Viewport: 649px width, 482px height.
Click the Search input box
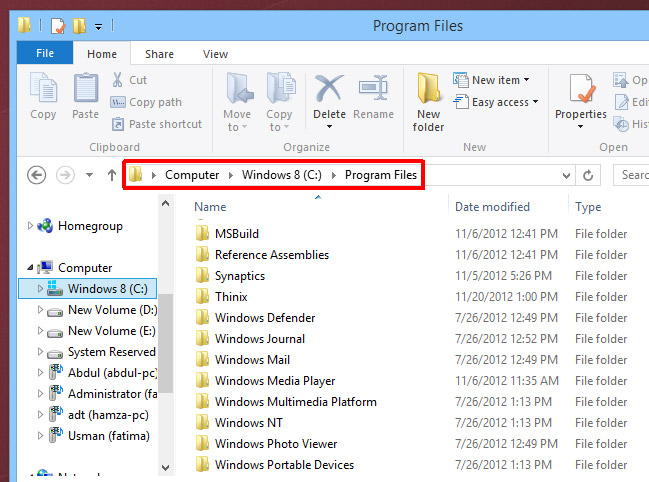click(x=631, y=175)
